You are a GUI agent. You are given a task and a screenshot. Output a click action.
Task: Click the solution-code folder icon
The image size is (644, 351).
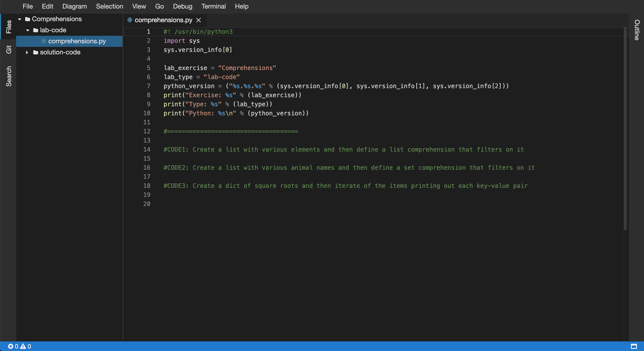click(36, 52)
